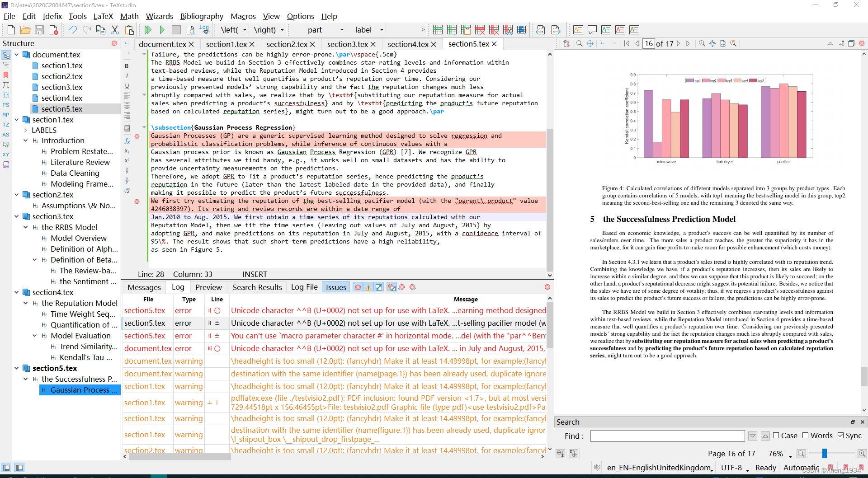Insert a comment bubble annotation icon
The image size is (868, 478).
pyautogui.click(x=592, y=29)
